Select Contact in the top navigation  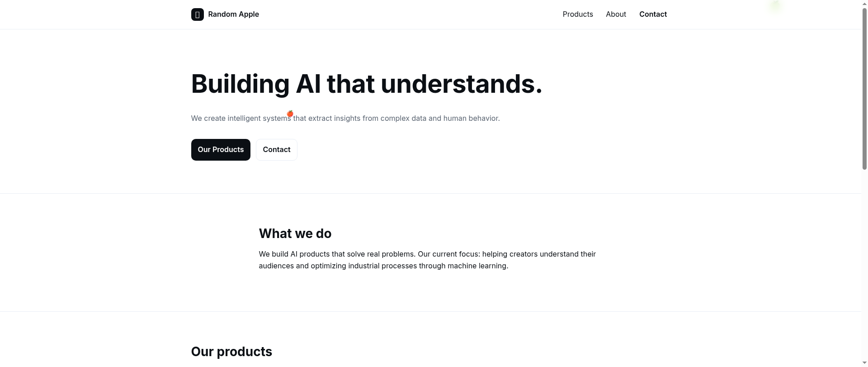click(653, 14)
